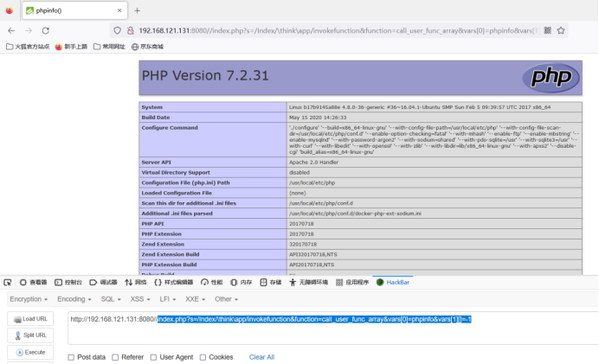
Task: Click the browser back arrow
Action: point(11,30)
